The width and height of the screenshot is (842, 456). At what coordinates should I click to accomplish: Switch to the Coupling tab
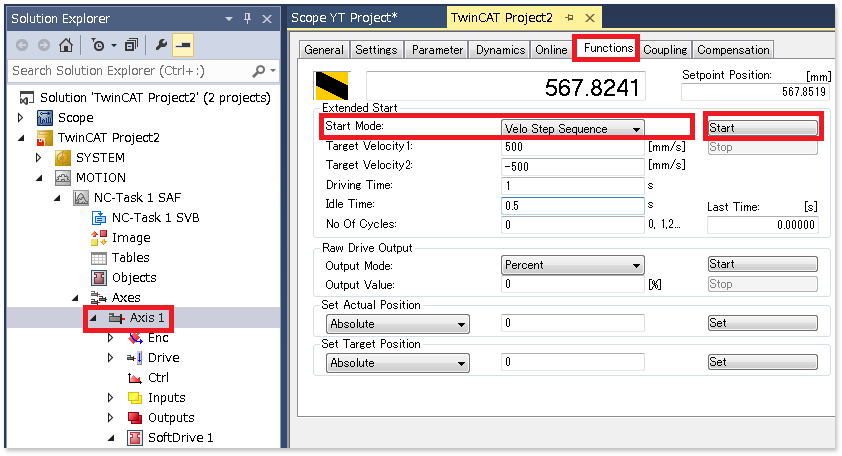coord(665,50)
